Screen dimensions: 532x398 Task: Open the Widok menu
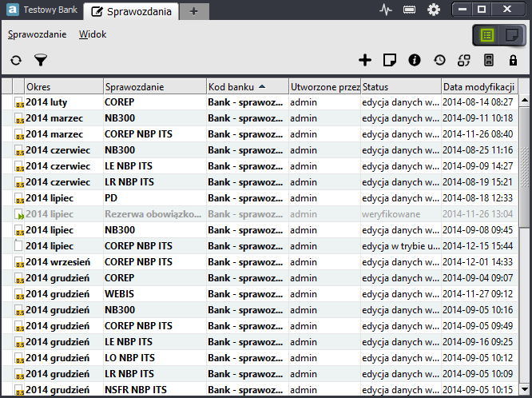point(93,34)
